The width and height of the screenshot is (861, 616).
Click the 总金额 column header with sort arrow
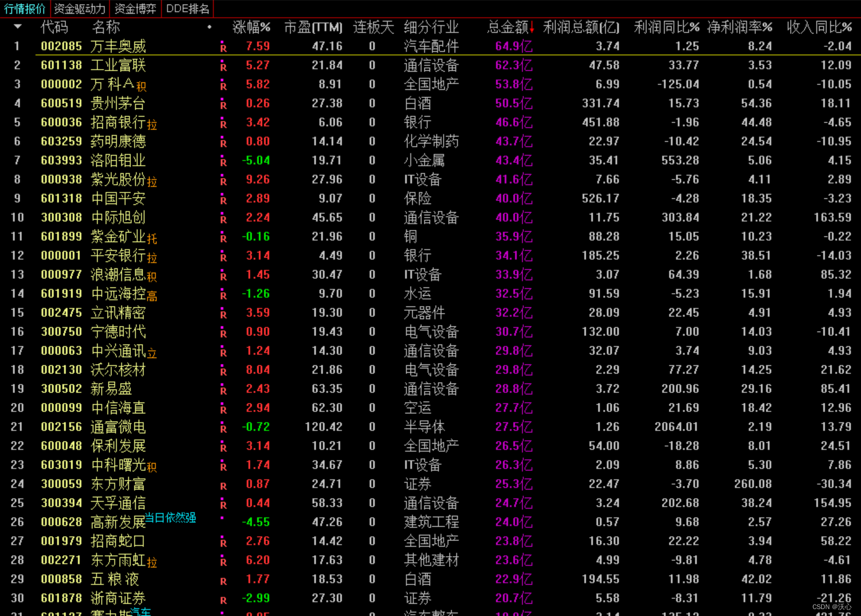click(511, 27)
